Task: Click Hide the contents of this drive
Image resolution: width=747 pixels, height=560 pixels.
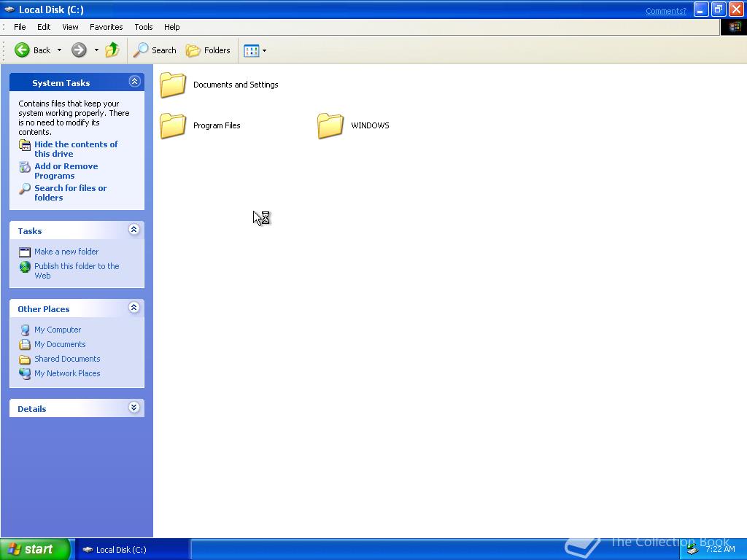Action: tap(76, 149)
